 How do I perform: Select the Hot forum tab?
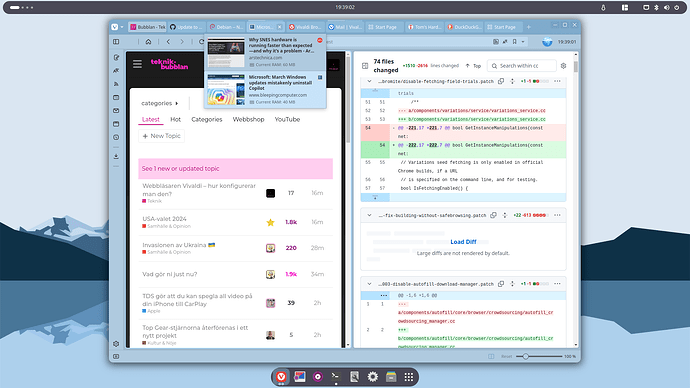175,119
